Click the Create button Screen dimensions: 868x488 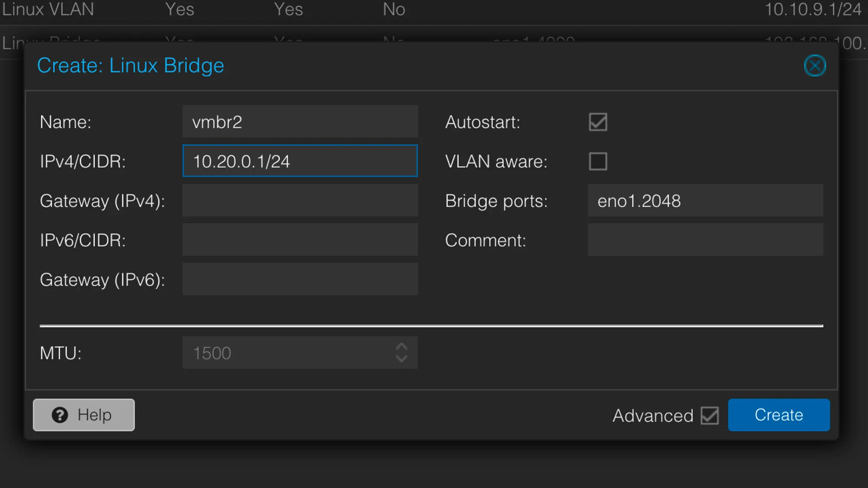[779, 415]
